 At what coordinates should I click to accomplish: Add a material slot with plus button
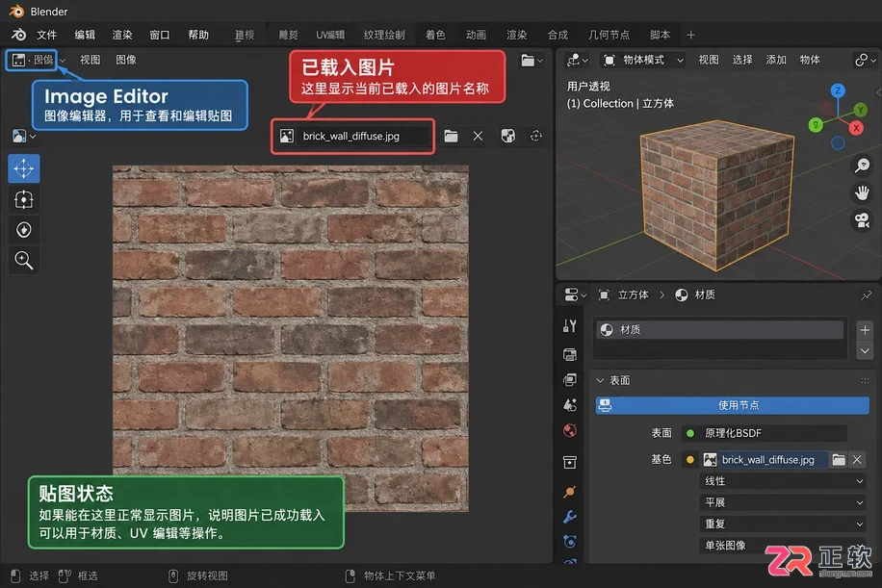tap(865, 330)
